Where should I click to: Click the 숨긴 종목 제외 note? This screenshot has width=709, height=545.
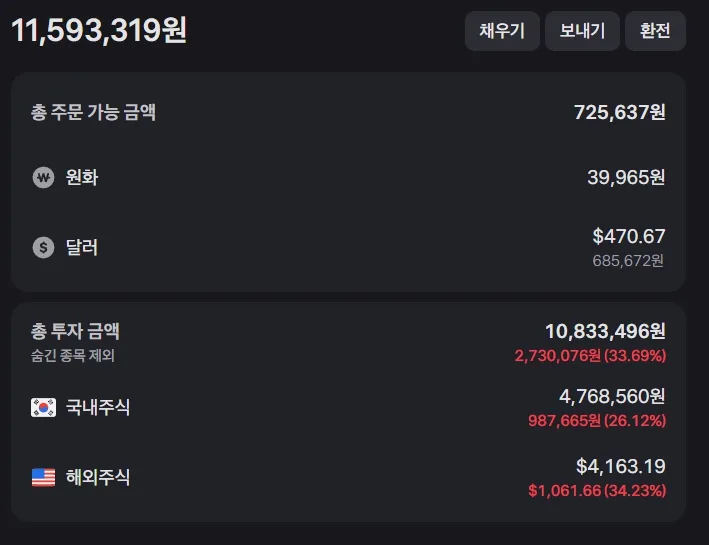[72, 355]
